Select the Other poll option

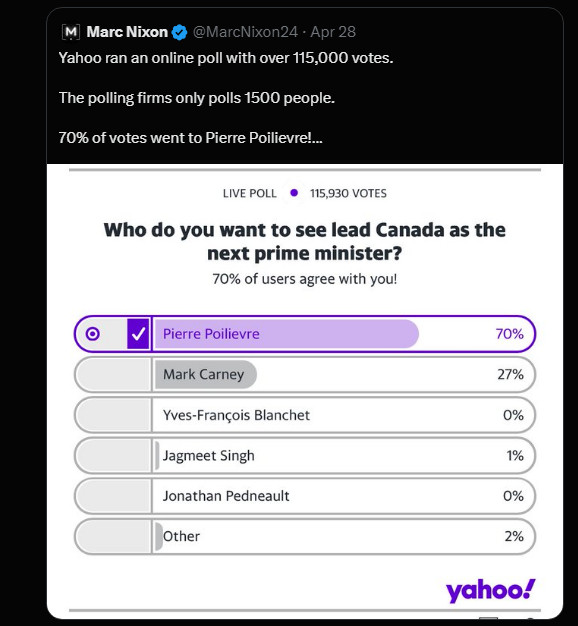click(305, 536)
